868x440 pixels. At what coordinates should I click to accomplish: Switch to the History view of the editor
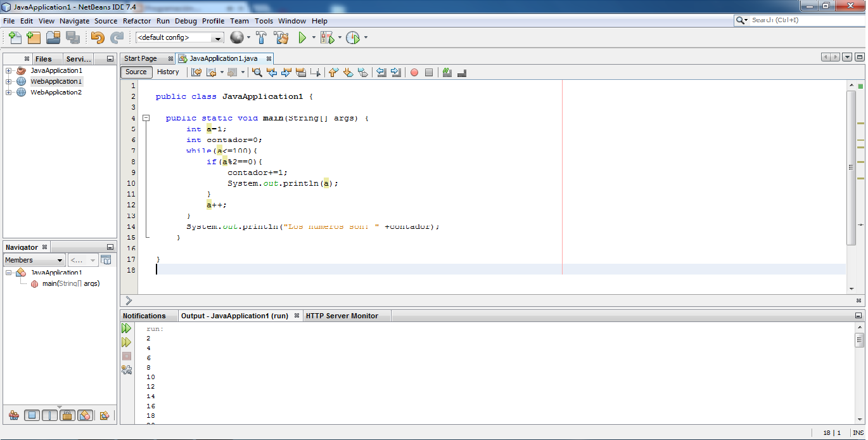[x=167, y=72]
